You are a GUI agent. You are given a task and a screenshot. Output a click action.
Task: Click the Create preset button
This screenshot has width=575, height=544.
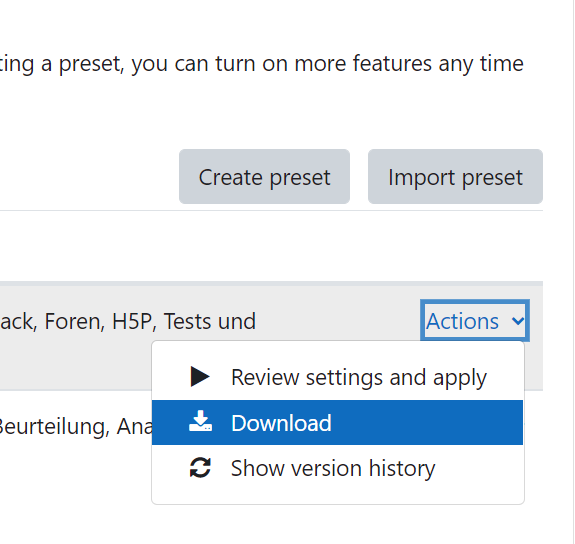(x=264, y=176)
